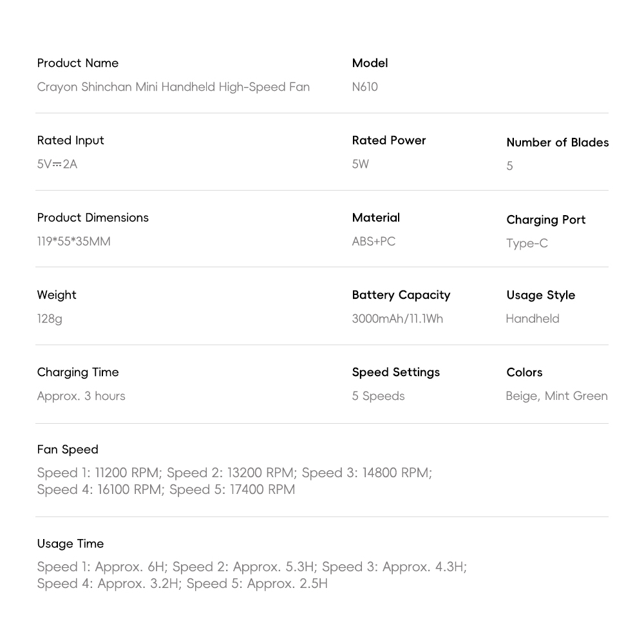Click the Model heading label
This screenshot has height=644, width=644.
[x=370, y=63]
